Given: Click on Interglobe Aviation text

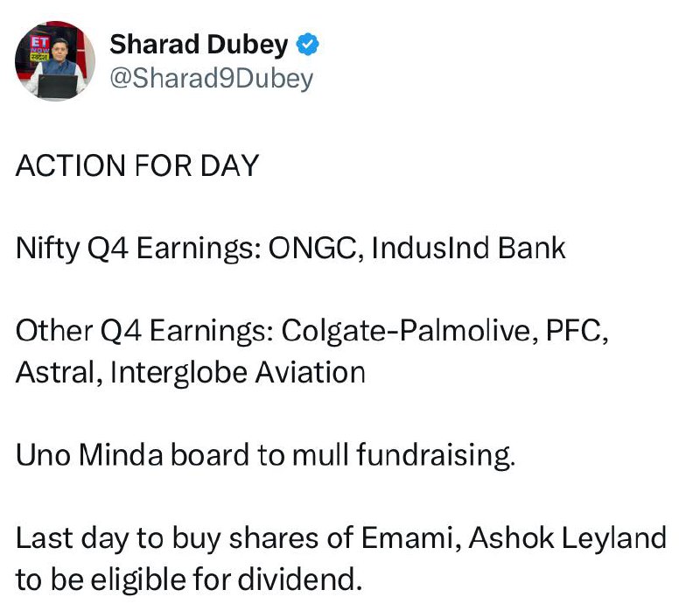Looking at the screenshot, I should [x=237, y=373].
